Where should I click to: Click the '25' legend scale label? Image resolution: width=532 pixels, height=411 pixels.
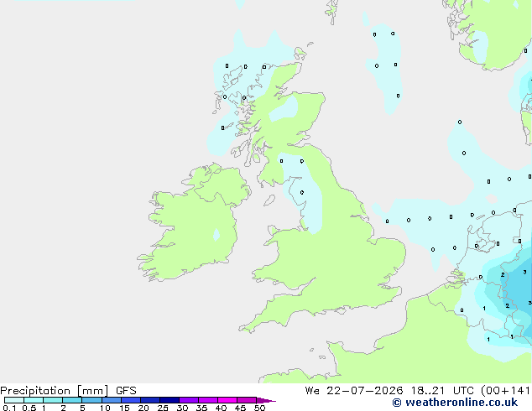pyautogui.click(x=163, y=408)
